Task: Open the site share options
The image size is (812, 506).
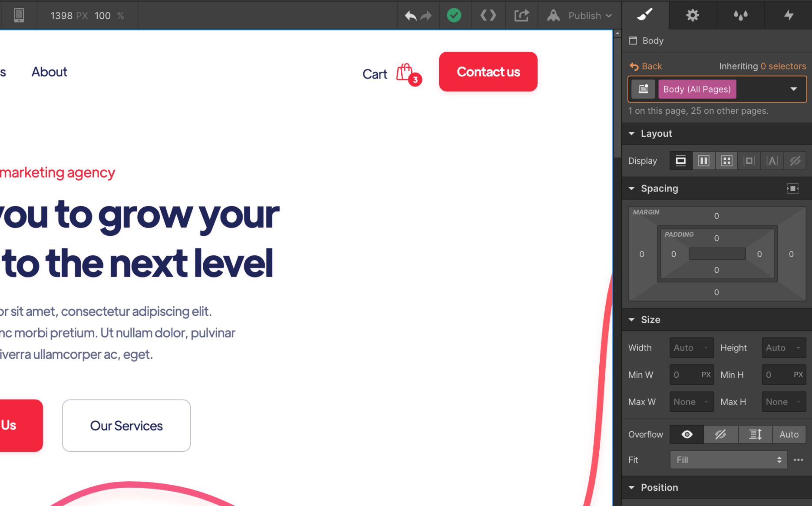Action: 521,15
